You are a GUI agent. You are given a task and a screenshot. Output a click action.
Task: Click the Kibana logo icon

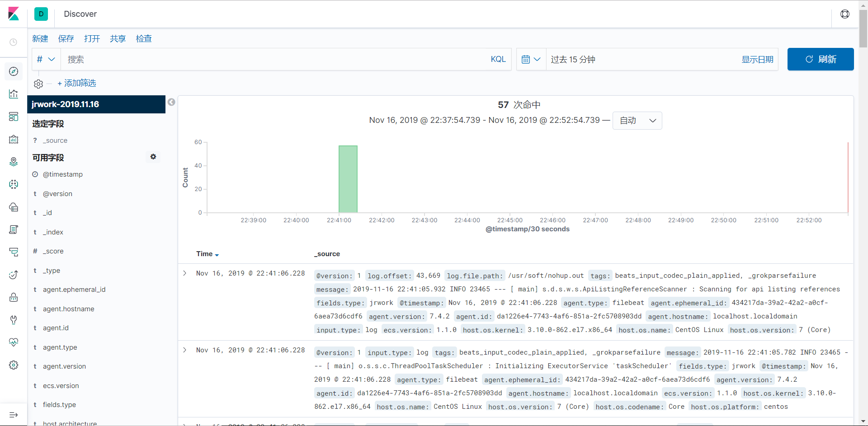point(14,14)
